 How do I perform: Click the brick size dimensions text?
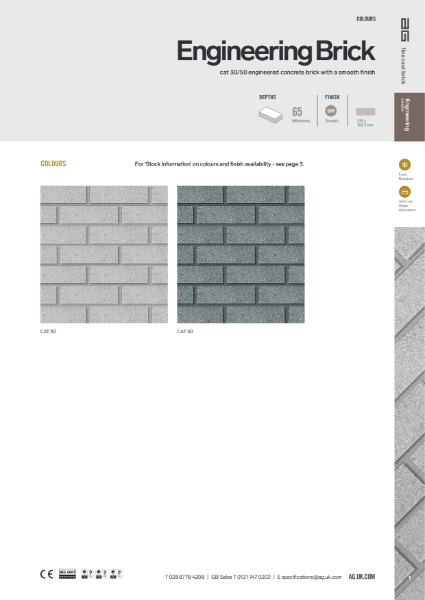(x=365, y=122)
